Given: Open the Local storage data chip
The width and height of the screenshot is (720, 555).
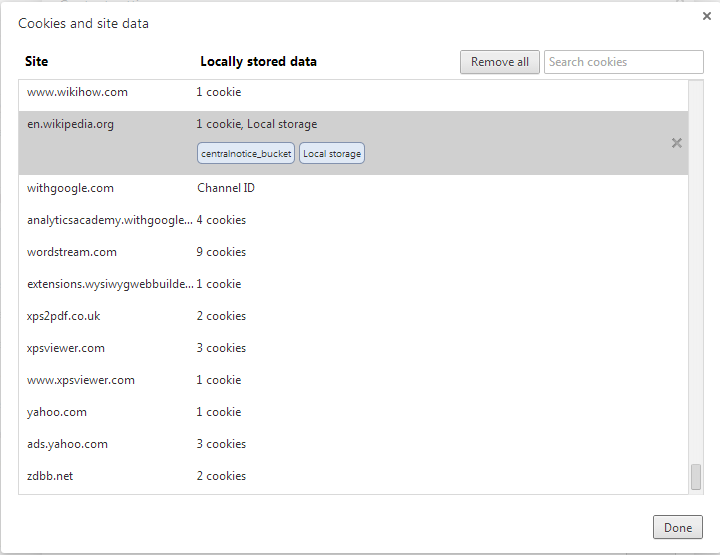Looking at the screenshot, I should coord(332,153).
